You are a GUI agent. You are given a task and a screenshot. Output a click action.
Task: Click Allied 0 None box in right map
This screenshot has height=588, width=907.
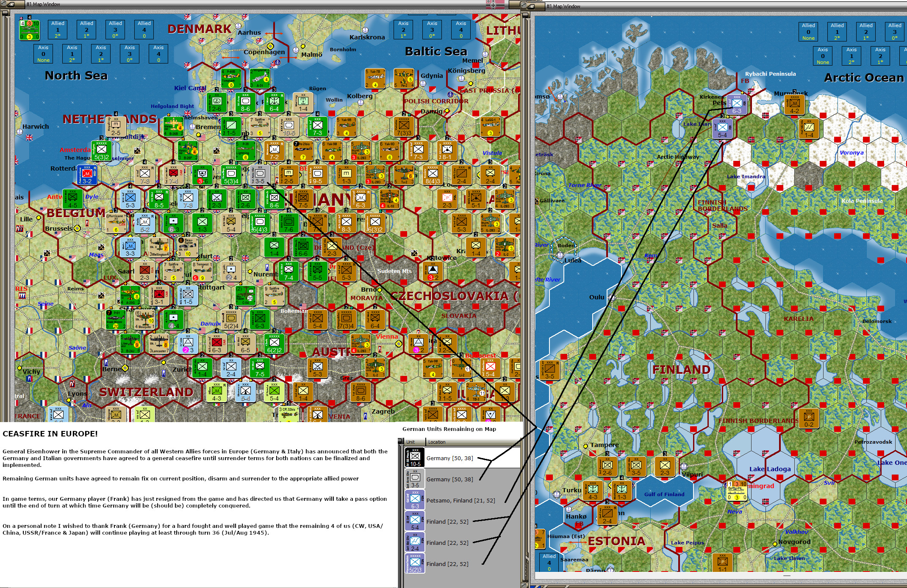[x=808, y=32]
